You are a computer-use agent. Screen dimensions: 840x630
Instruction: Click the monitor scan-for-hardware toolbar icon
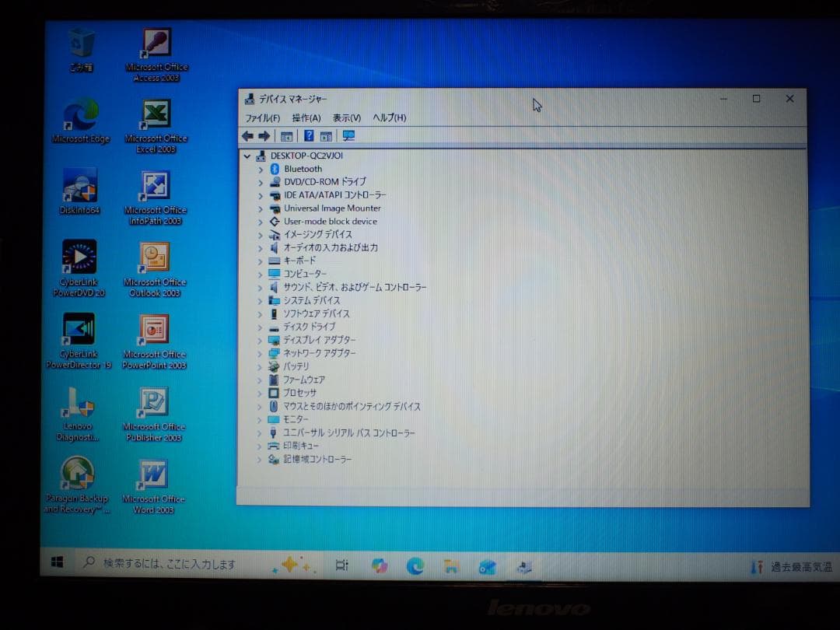[x=348, y=136]
